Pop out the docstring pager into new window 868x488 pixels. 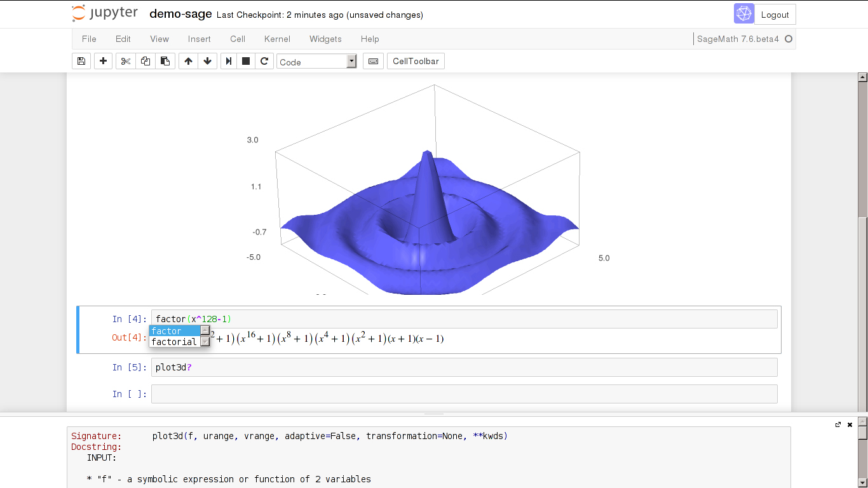[838, 424]
